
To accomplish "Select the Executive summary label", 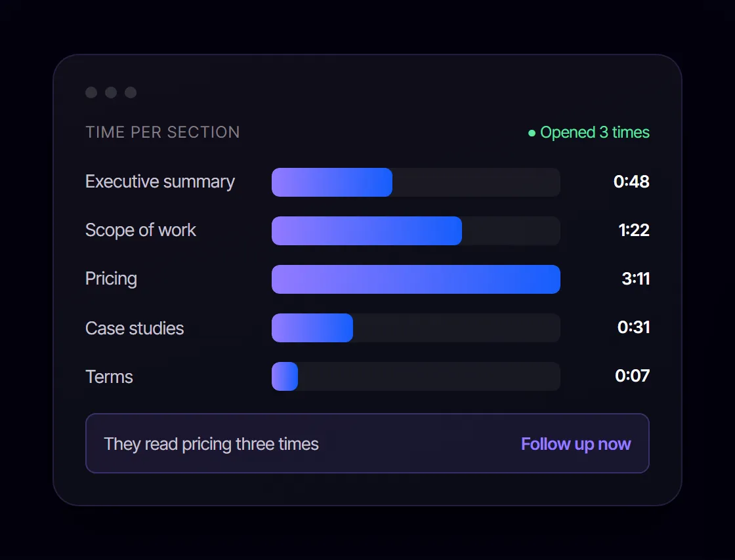I will point(160,182).
